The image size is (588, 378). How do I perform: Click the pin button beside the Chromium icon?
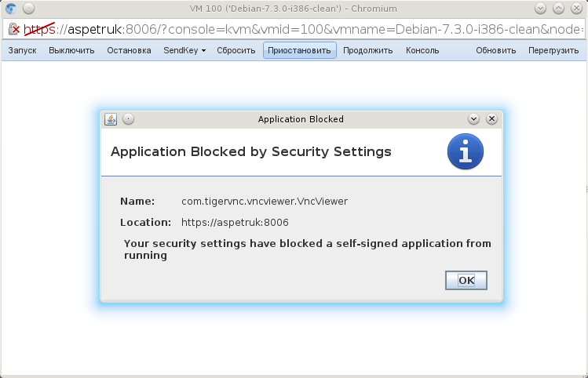[27, 9]
